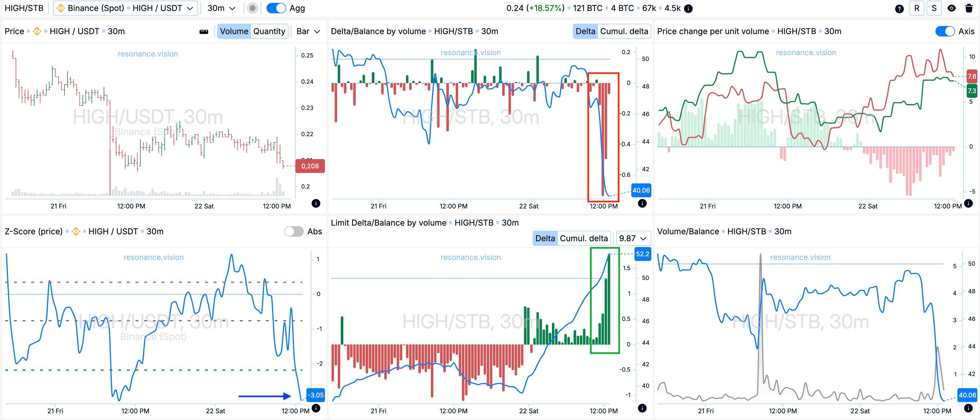Click info icon on Volume/Balance chart
This screenshot has width=980, height=420.
[968, 408]
